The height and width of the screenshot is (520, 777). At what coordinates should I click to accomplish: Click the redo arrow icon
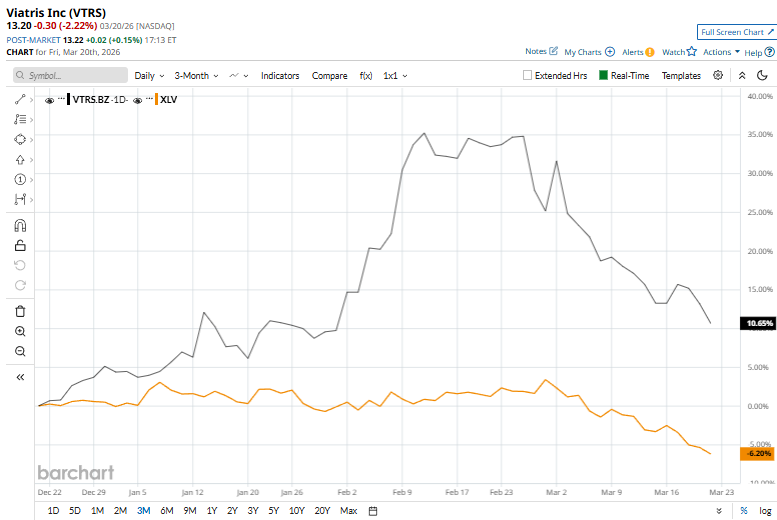pos(20,285)
